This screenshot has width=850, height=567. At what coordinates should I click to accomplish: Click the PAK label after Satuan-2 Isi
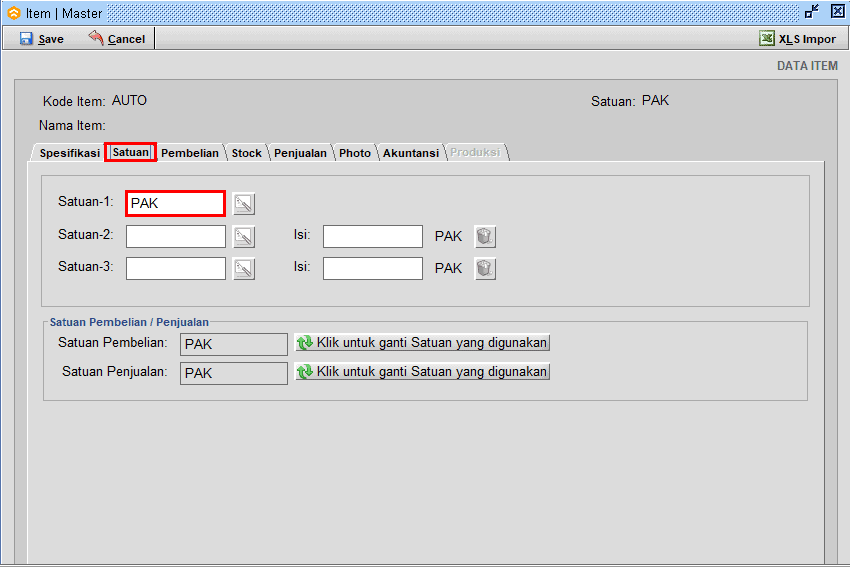448,236
